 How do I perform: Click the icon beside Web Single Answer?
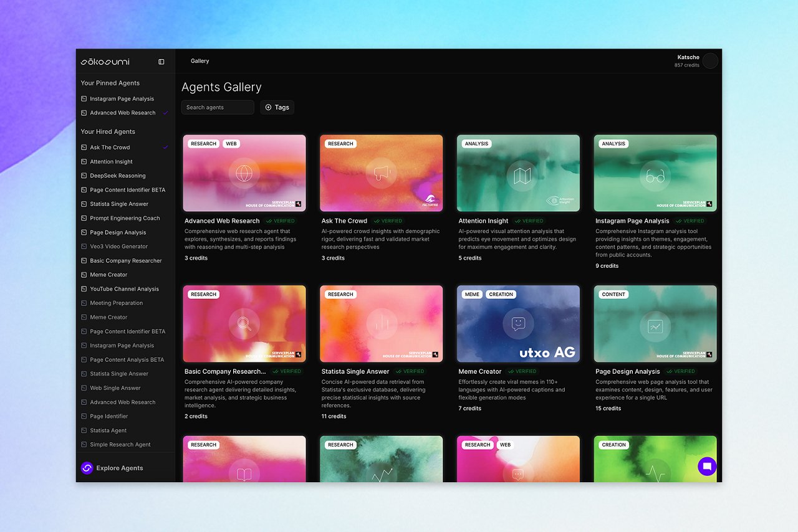(84, 388)
